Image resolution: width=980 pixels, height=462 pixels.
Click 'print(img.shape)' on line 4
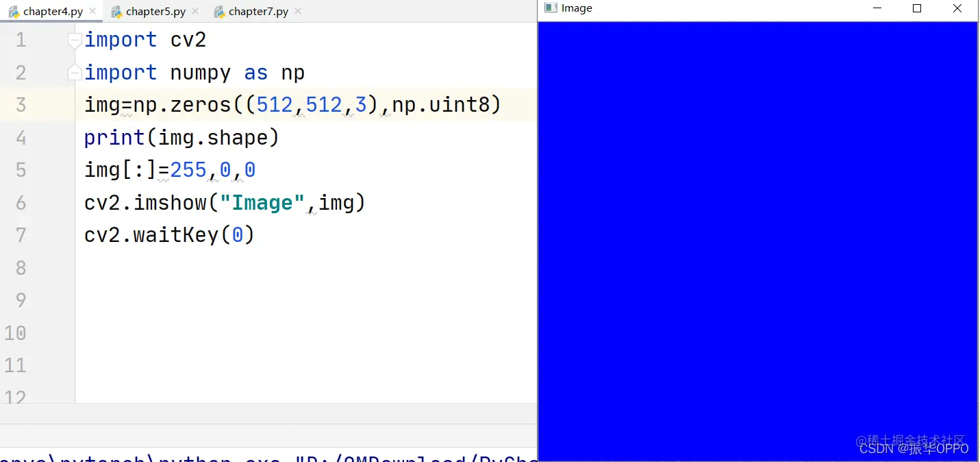[x=181, y=138]
